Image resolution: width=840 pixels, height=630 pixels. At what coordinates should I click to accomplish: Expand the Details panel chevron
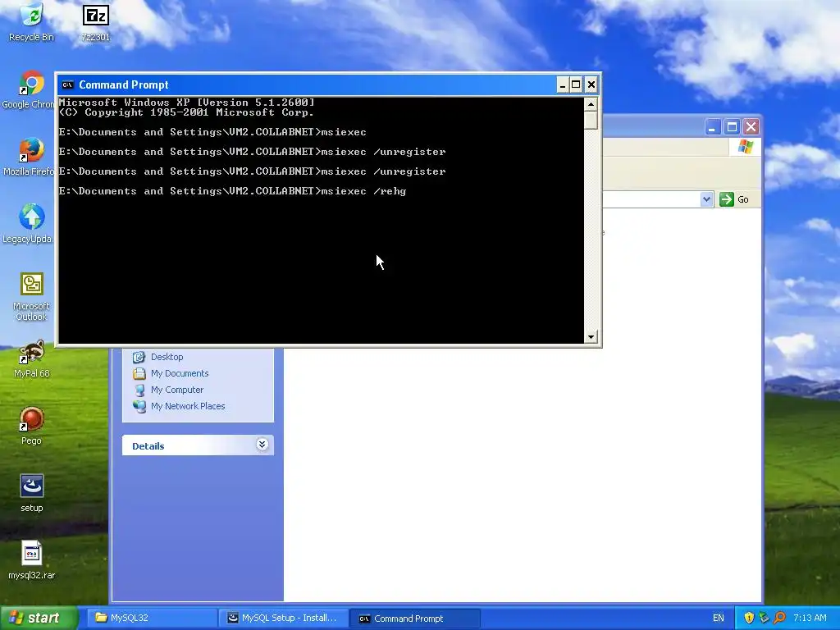tap(262, 444)
